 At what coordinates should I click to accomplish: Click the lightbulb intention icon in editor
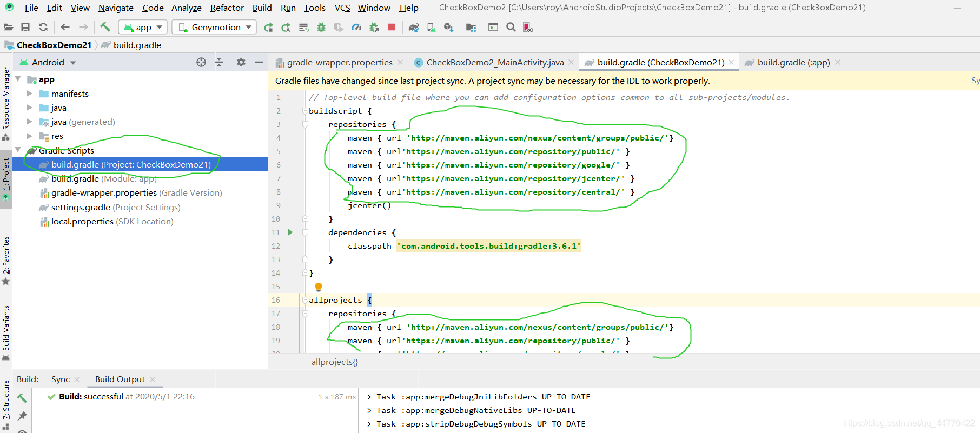(x=319, y=287)
